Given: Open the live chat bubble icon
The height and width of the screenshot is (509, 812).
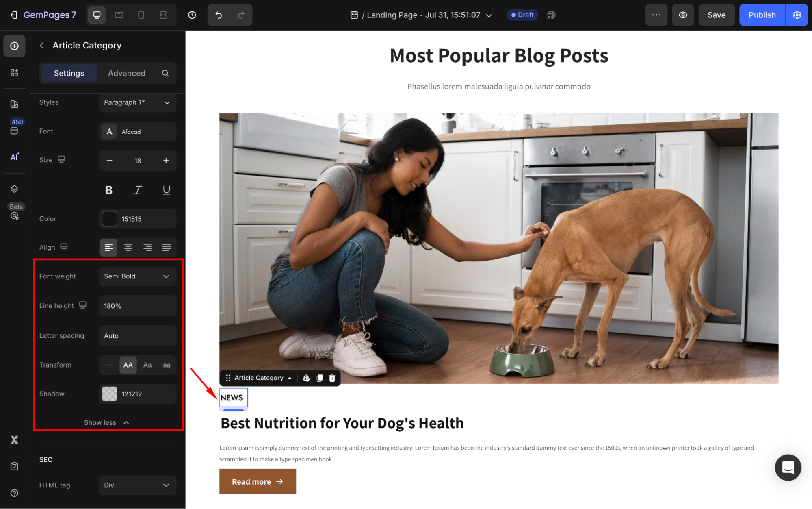Looking at the screenshot, I should [x=788, y=468].
